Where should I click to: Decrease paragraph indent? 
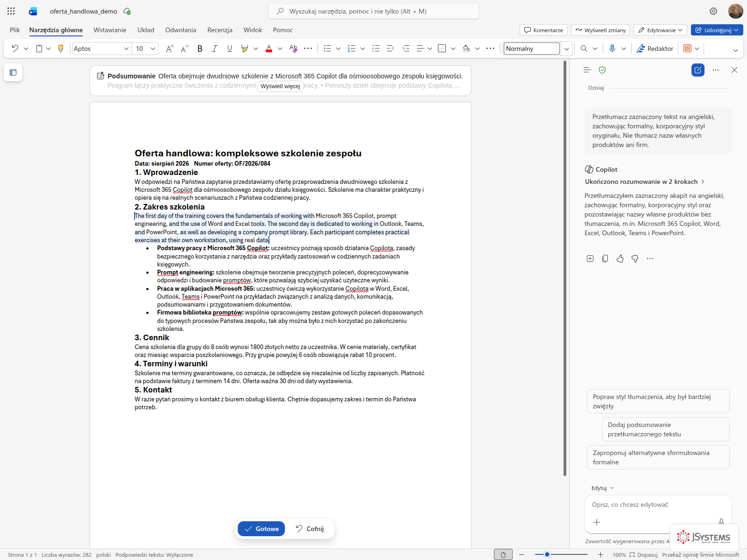tap(391, 49)
